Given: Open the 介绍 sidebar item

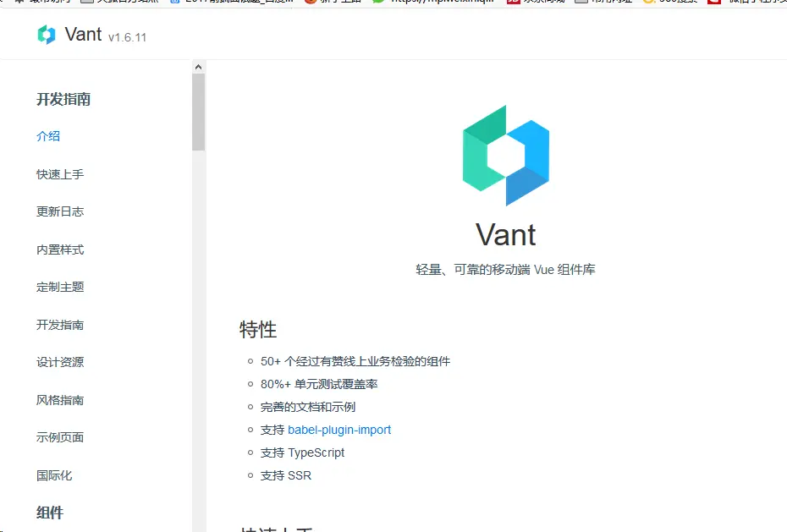Looking at the screenshot, I should tap(48, 136).
